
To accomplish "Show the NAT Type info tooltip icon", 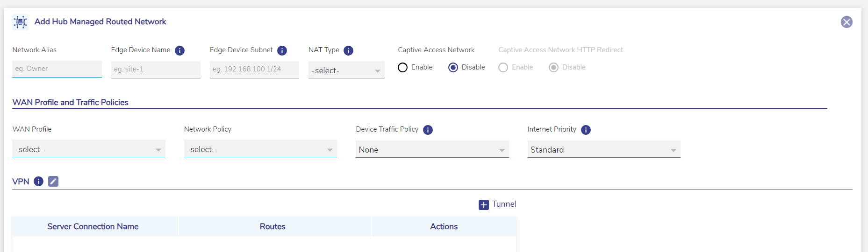I will point(348,50).
